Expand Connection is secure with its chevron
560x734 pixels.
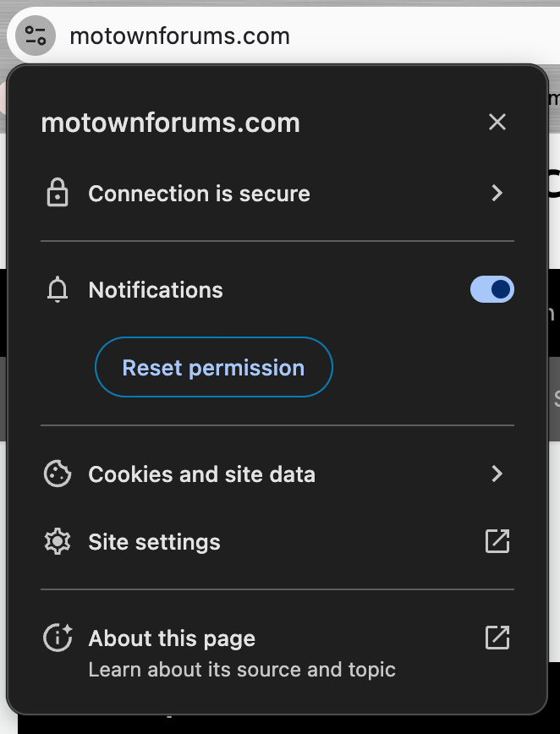coord(497,194)
